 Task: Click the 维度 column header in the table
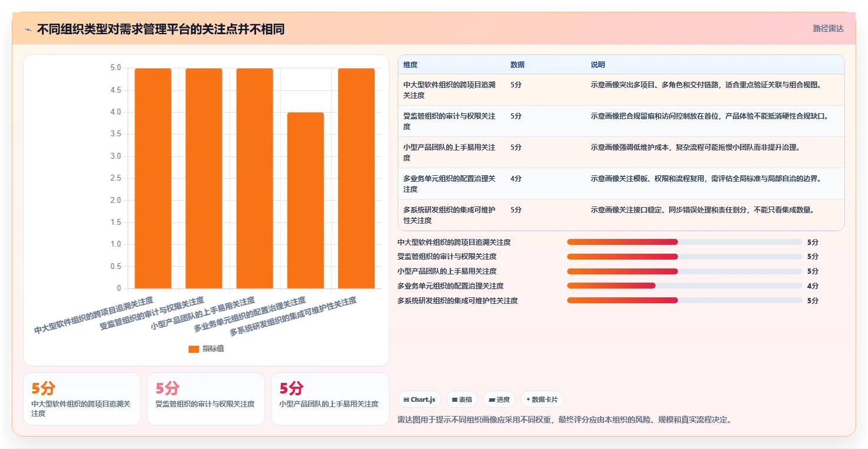(410, 65)
